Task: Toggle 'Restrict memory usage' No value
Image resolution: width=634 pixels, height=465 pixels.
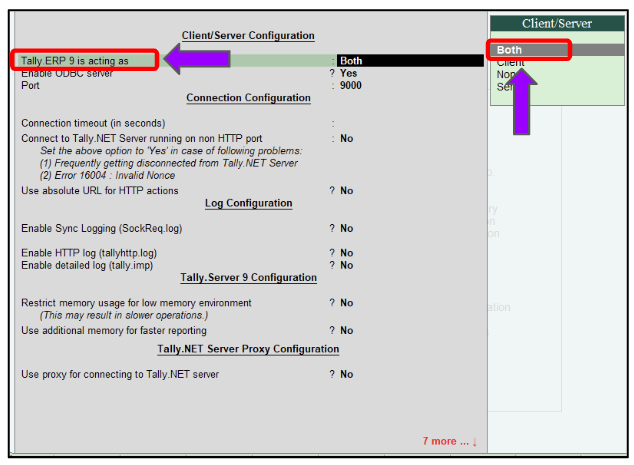Action: 347,303
